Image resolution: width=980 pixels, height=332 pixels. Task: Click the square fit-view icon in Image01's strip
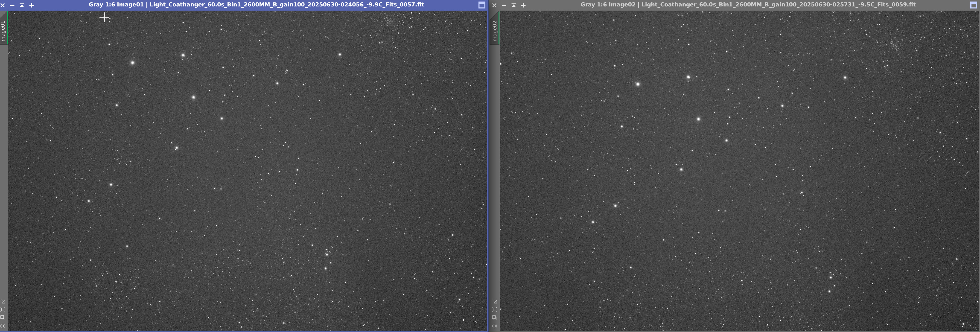pyautogui.click(x=3, y=310)
